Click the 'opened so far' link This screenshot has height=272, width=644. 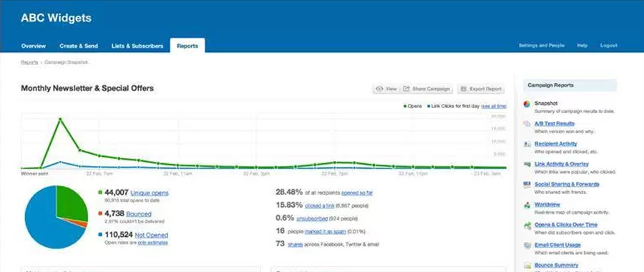[x=357, y=193]
